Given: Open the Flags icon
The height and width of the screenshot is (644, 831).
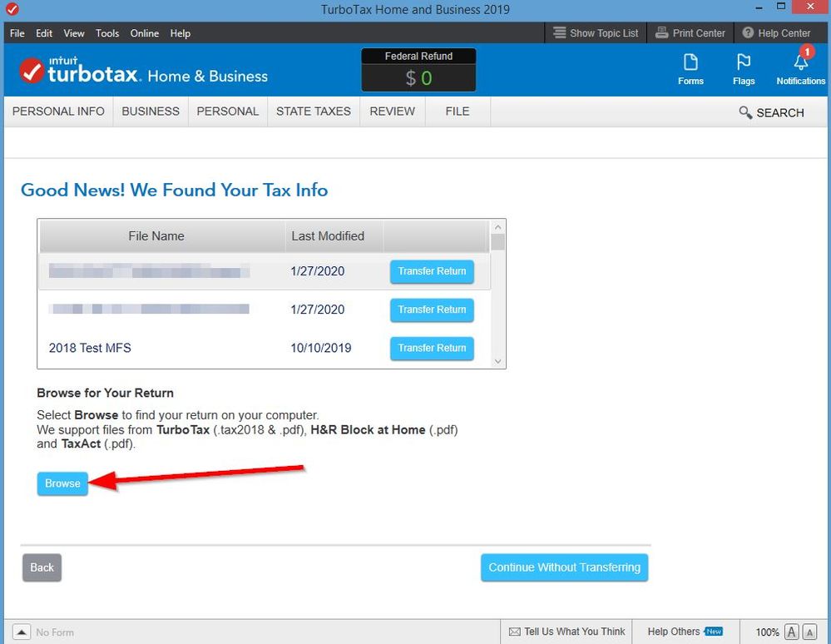Looking at the screenshot, I should coord(744,69).
